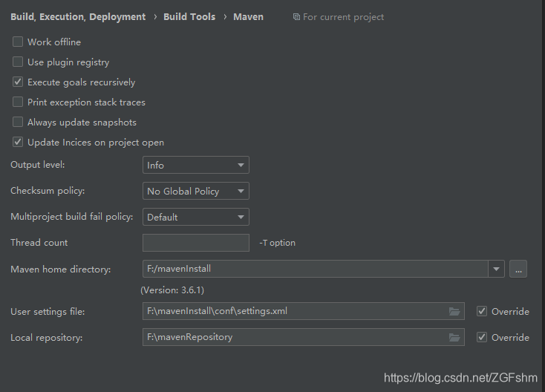Expand Maven home directory dropdown arrow
545x392 pixels.
point(496,269)
